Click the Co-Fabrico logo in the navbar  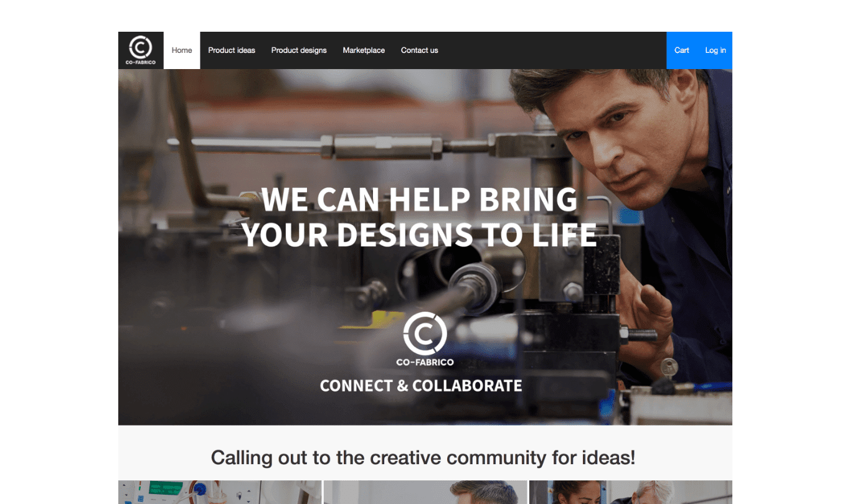(x=141, y=50)
